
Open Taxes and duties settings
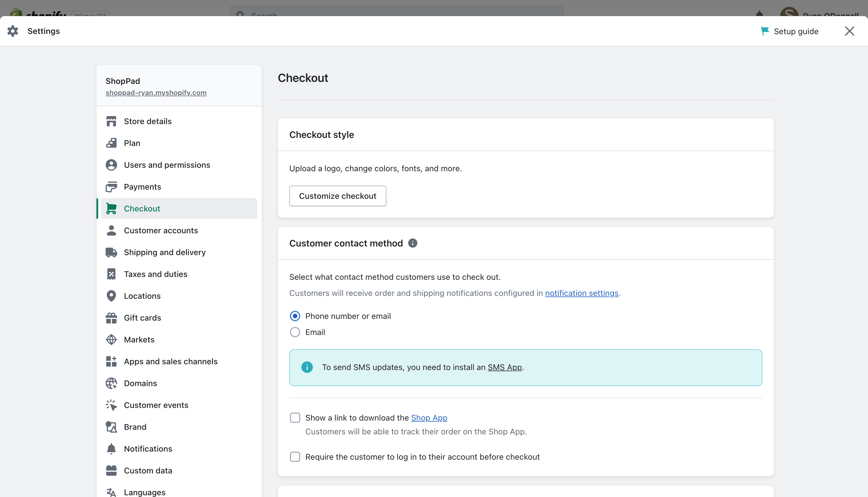tap(179, 274)
